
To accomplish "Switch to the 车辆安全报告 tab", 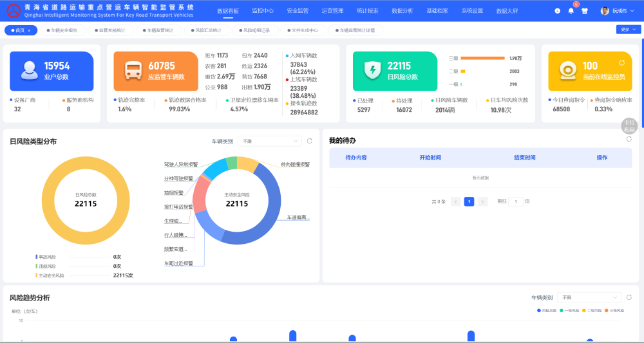I will coord(63,30).
